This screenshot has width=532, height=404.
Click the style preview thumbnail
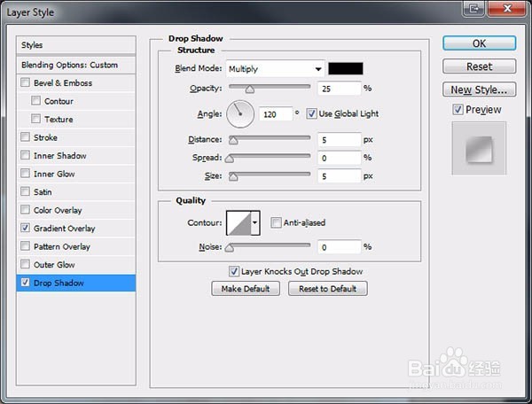[479, 149]
